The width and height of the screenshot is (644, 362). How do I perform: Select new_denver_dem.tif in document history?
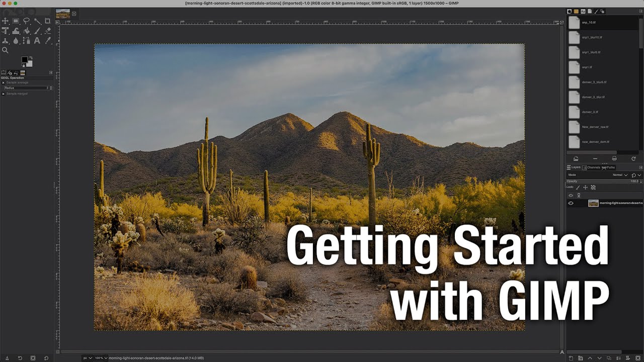pos(603,142)
